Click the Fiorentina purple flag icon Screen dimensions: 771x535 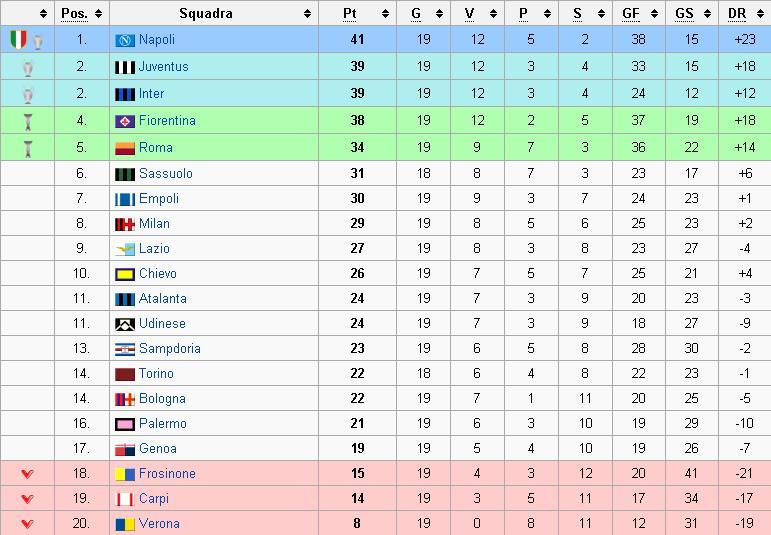(125, 121)
